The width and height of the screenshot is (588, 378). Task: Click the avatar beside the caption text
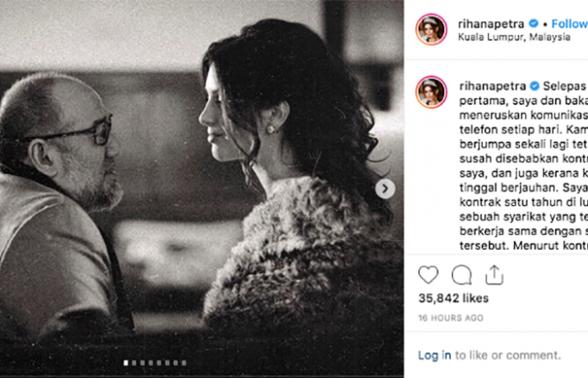coord(431,91)
